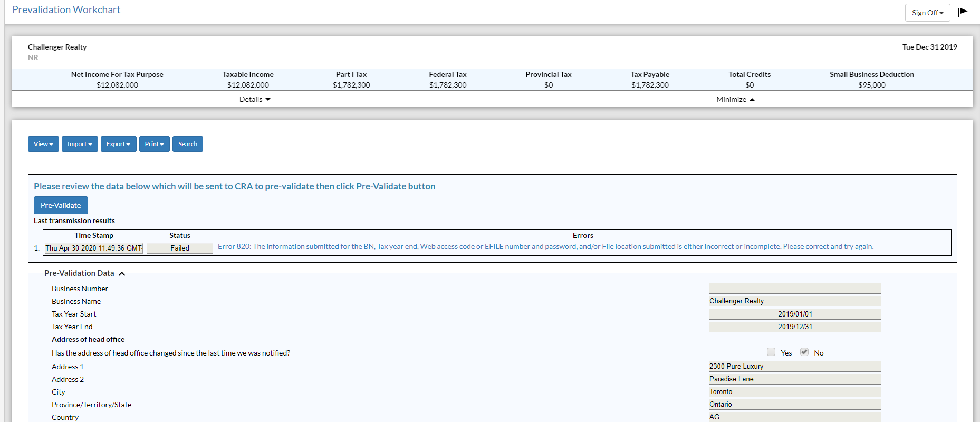
Task: Check the Yes address changed checkbox
Action: pos(771,352)
